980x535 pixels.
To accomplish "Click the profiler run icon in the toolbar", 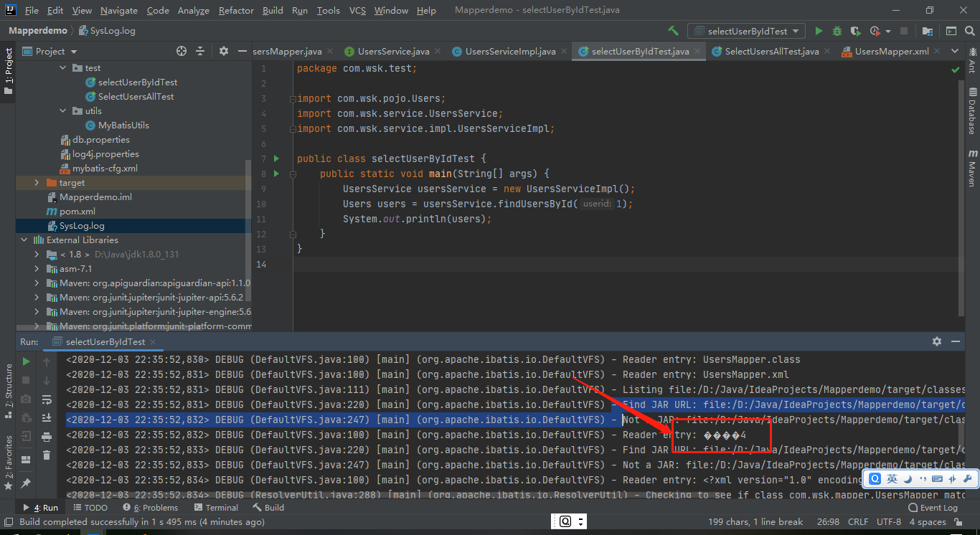I will (x=875, y=31).
